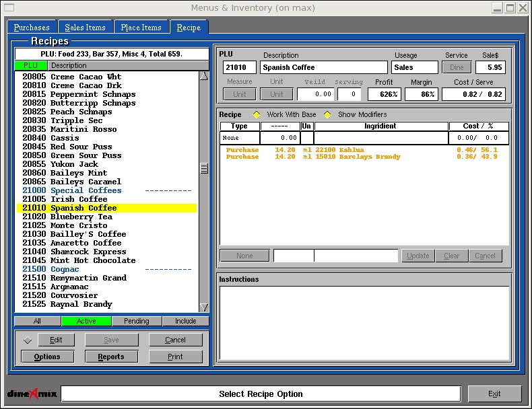The image size is (532, 409).
Task: Select 21030 Bailley'S Coffee recipe
Action: (x=106, y=234)
